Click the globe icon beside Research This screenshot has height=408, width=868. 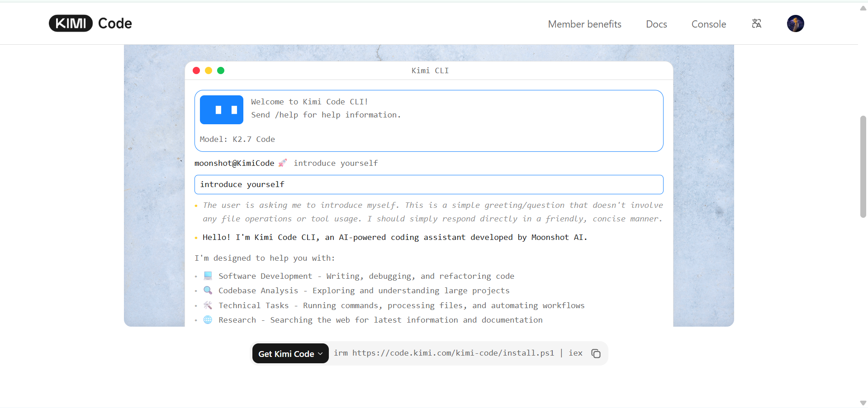208,319
